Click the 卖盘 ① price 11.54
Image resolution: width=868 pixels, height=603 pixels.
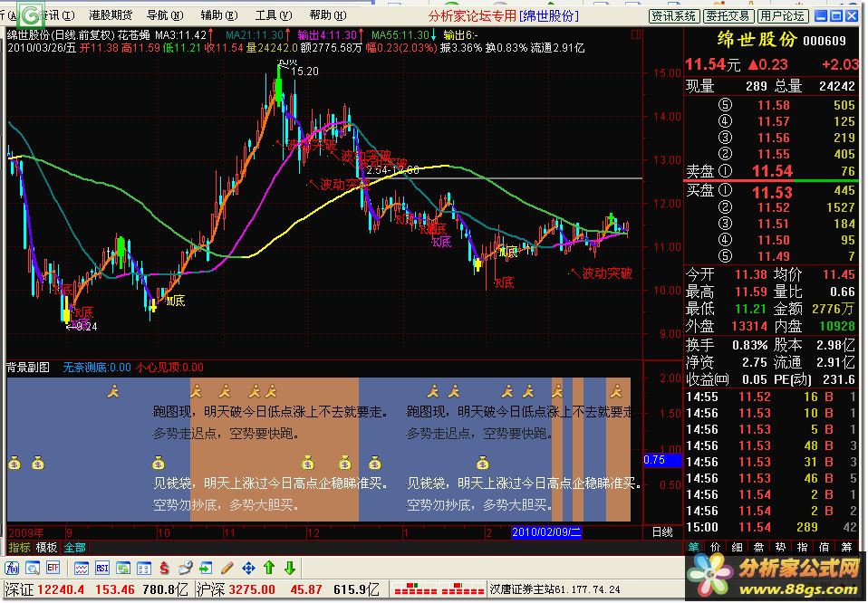tap(772, 171)
